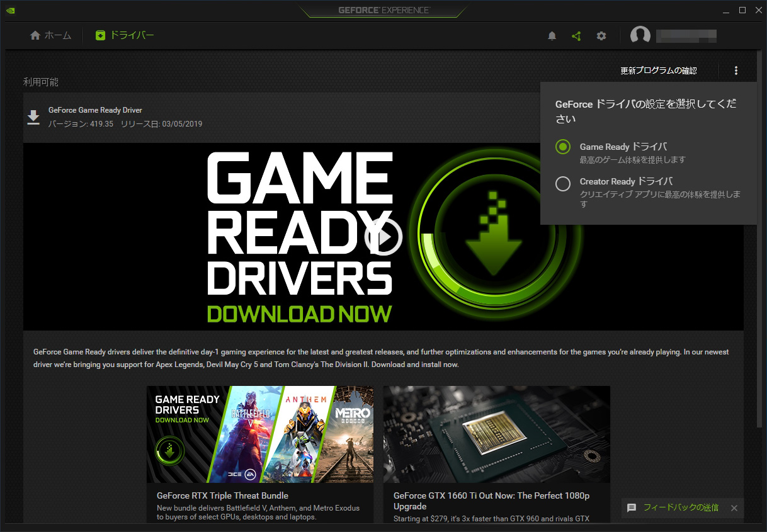The height and width of the screenshot is (532, 767).
Task: Click the driver description paragraph text
Action: pos(381,358)
